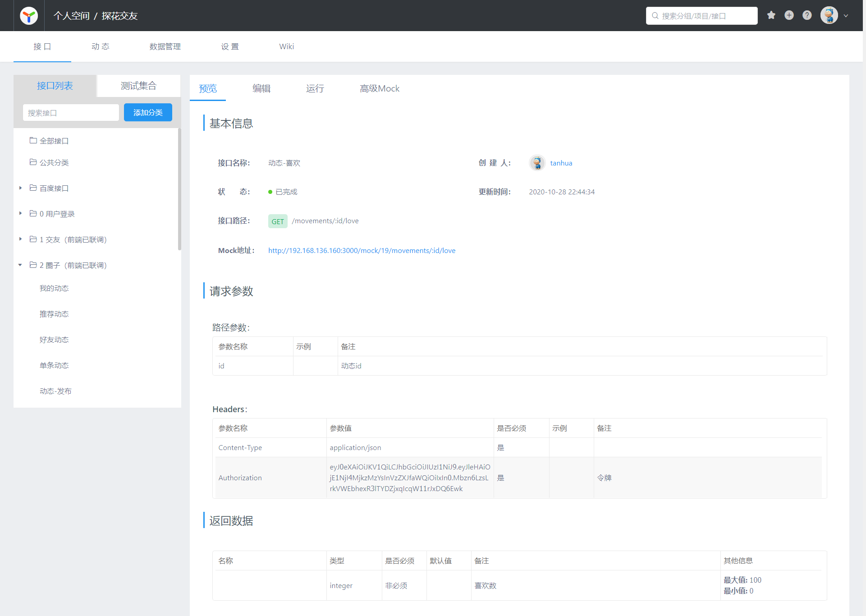The height and width of the screenshot is (616, 866).
Task: Click the Authorization token value
Action: (x=410, y=478)
